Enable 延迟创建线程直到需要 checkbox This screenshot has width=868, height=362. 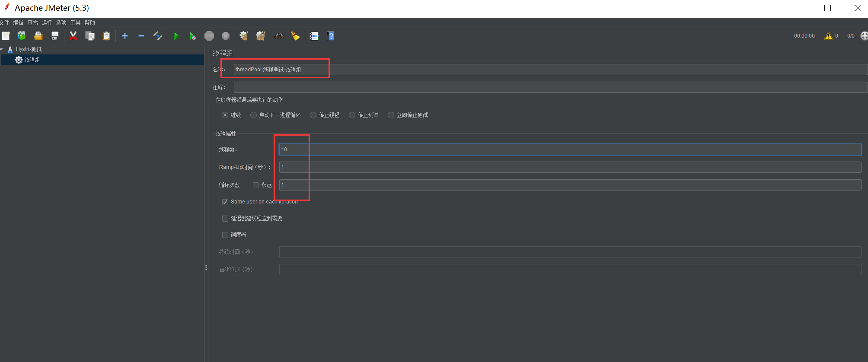coord(225,219)
